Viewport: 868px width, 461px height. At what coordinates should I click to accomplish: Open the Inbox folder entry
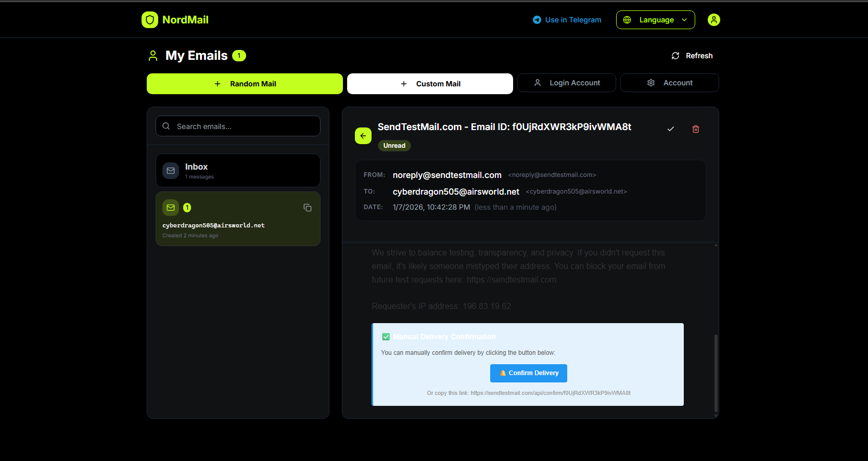[x=238, y=170]
